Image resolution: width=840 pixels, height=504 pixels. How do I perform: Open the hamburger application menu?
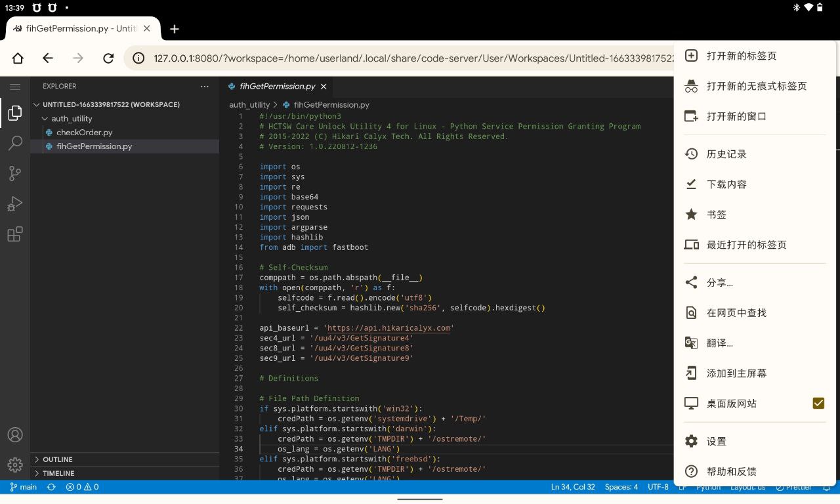14,87
